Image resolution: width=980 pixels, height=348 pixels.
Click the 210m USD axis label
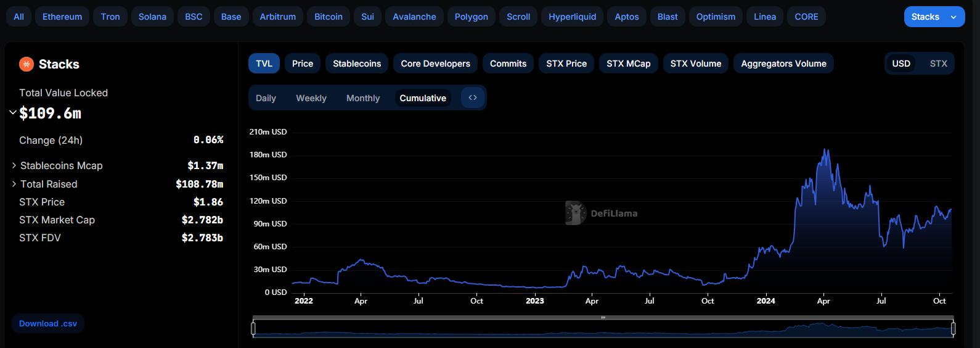point(268,132)
